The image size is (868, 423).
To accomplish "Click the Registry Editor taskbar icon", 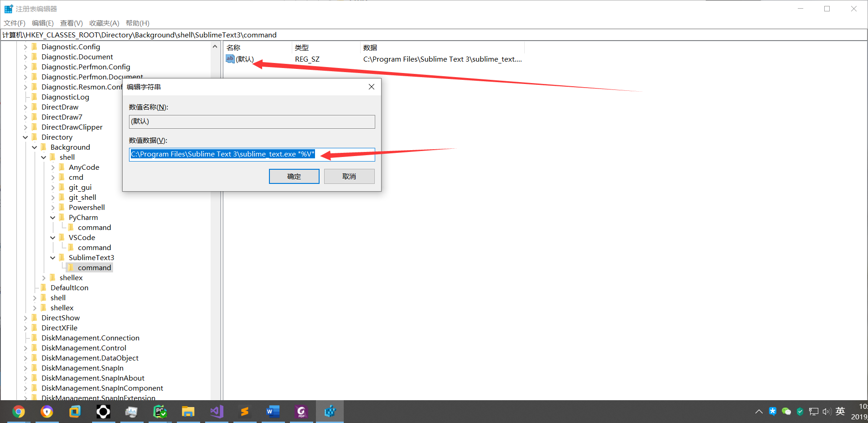I will [330, 412].
